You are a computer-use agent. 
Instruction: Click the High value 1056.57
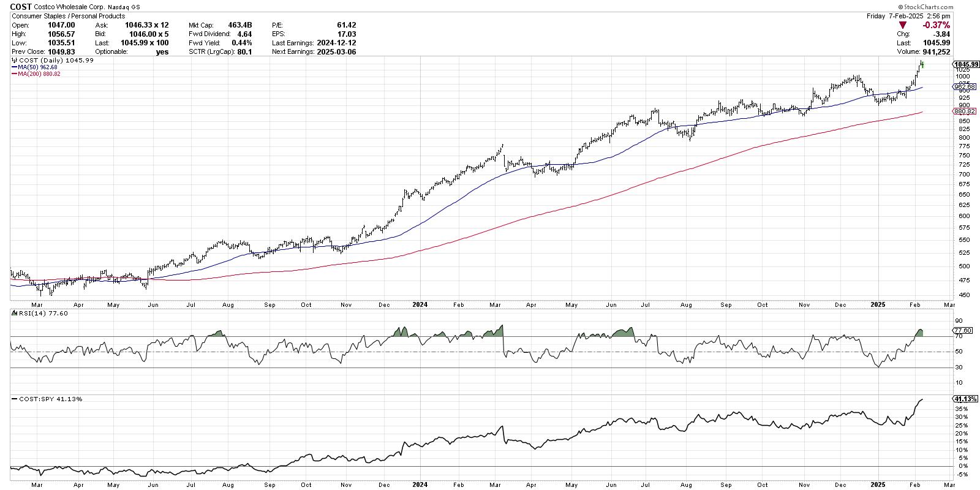(x=62, y=34)
